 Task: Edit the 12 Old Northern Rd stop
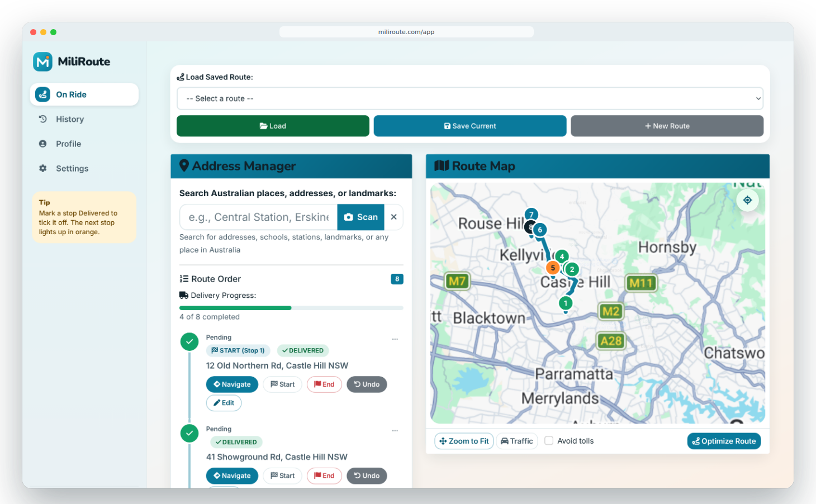[224, 403]
